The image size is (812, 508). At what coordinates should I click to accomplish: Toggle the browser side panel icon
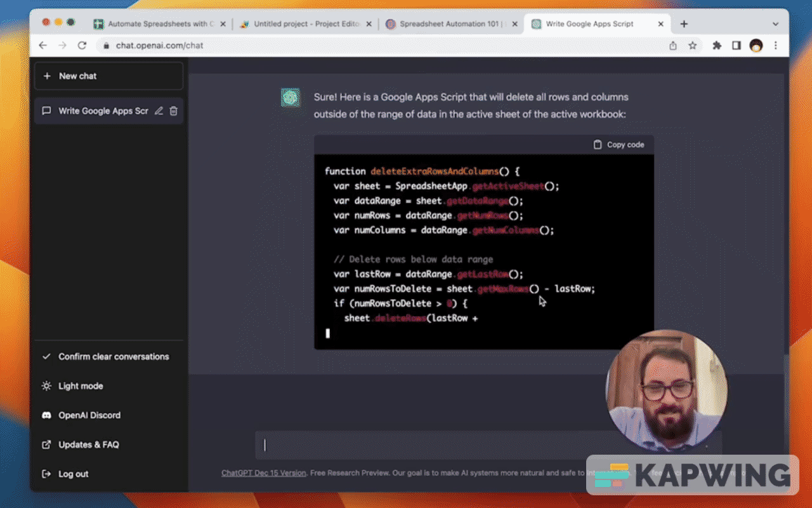click(737, 46)
